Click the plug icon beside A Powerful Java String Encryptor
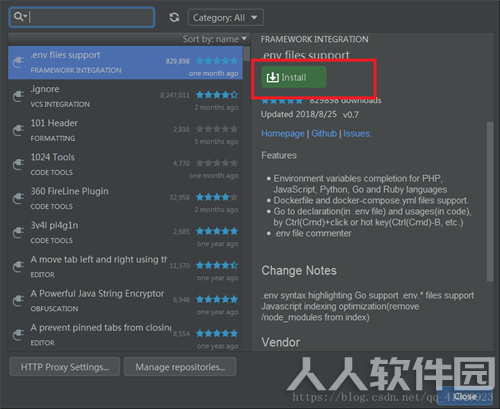 coord(18,301)
